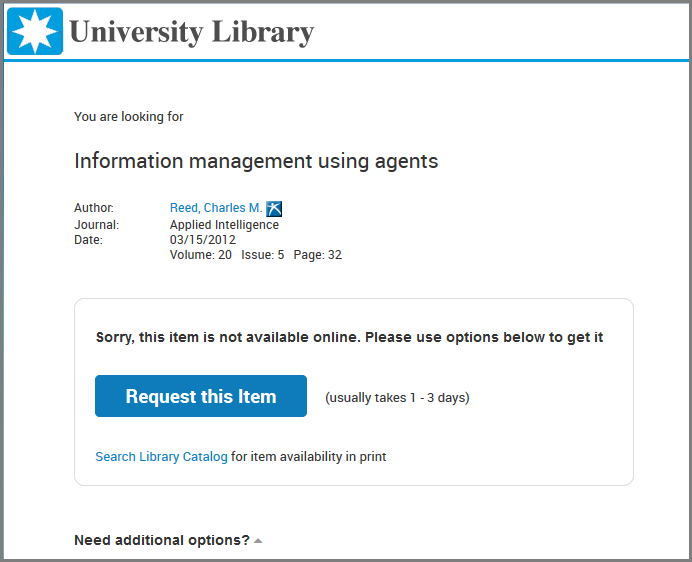Click the Author: field label
692x562 pixels.
[94, 208]
